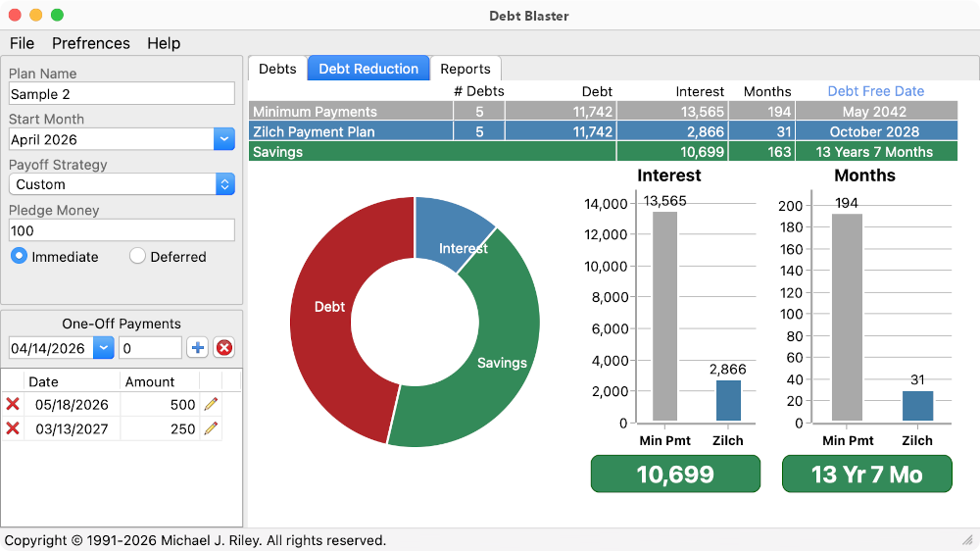Click the Pledge Money input field

click(122, 230)
